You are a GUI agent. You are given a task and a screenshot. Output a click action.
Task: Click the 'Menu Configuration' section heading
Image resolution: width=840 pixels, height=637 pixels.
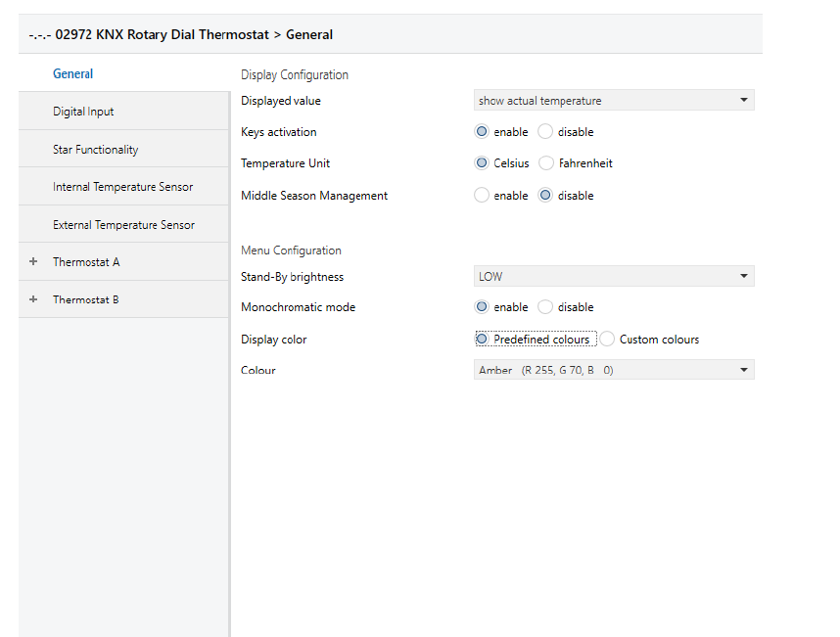click(291, 250)
